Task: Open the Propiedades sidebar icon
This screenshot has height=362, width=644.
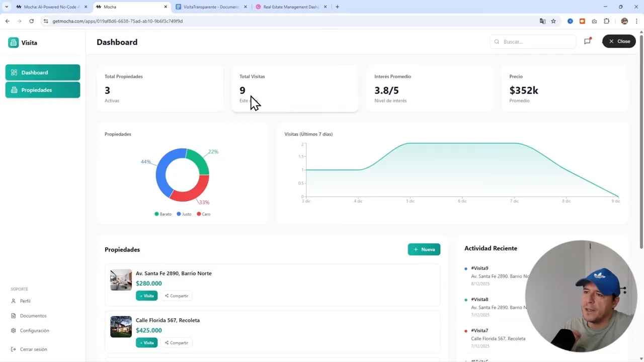Action: pyautogui.click(x=14, y=90)
